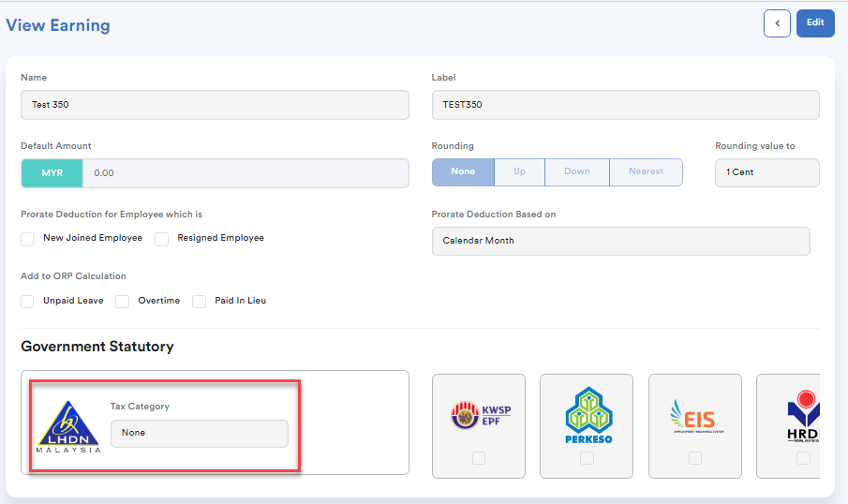
Task: Click the HRD Malaysia logo
Action: click(803, 416)
